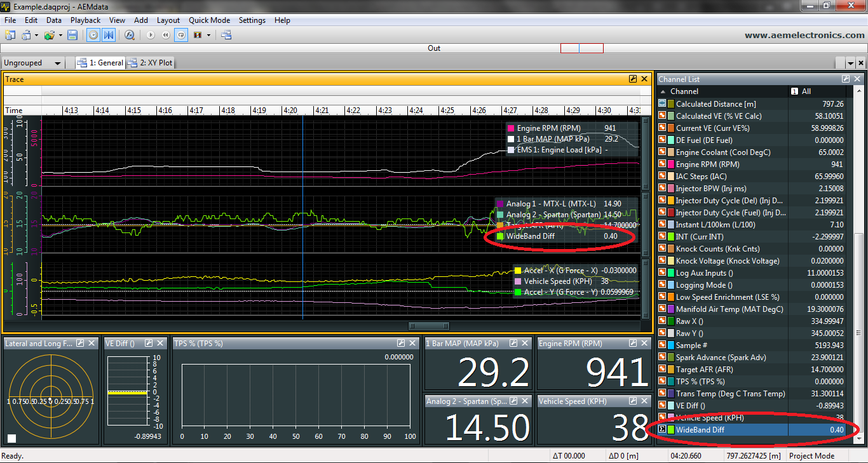Image resolution: width=868 pixels, height=463 pixels.
Task: Toggle the Lateral and Long gauge white checkbox
Action: 11,438
